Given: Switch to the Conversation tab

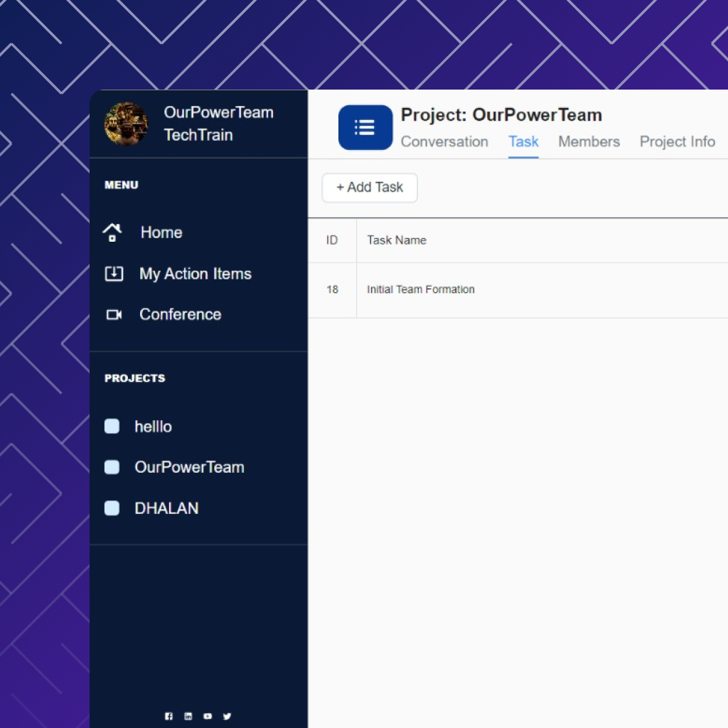Looking at the screenshot, I should (x=444, y=141).
